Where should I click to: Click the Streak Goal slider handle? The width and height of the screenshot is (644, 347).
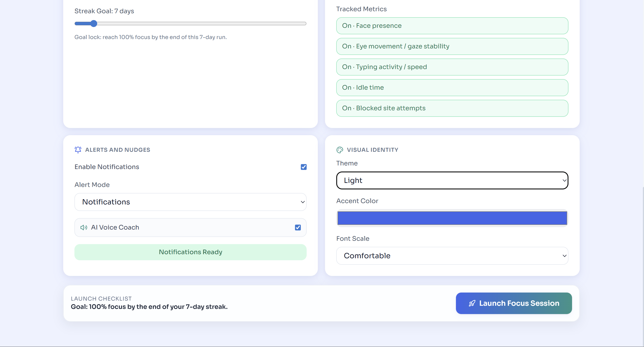pos(93,24)
